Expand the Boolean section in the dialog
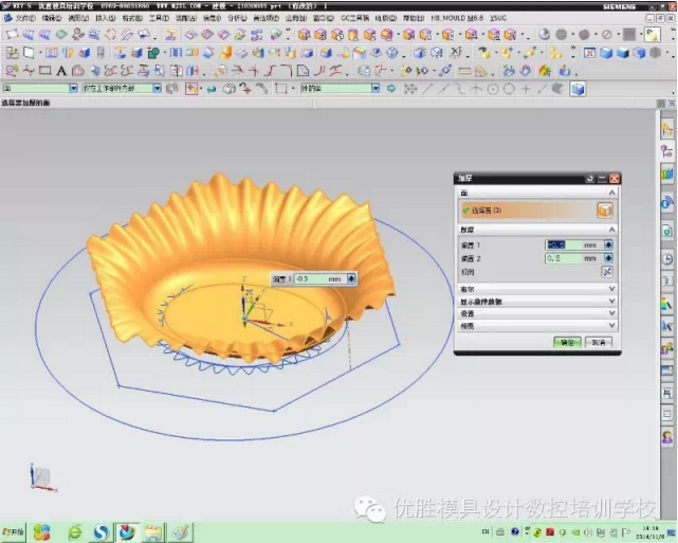This screenshot has width=678, height=543. [612, 288]
